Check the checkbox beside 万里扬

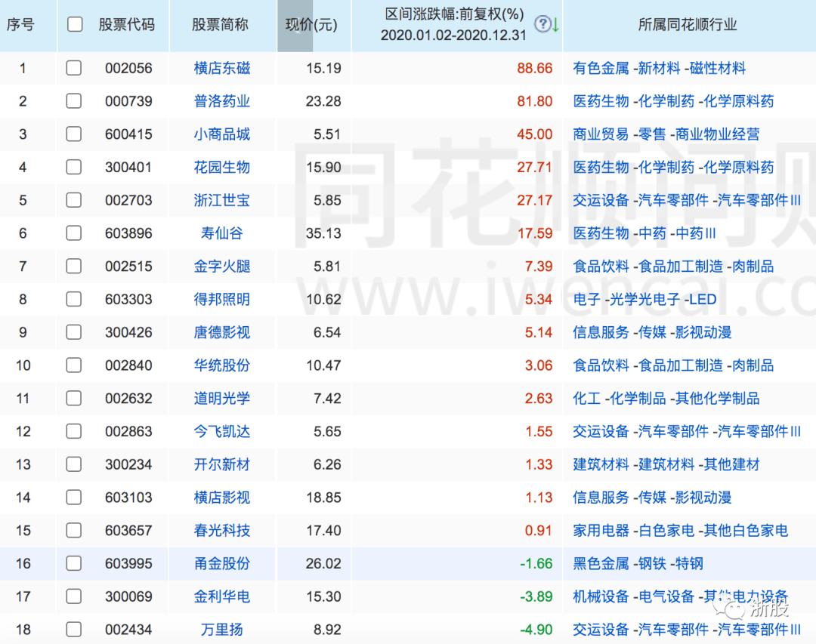[73, 629]
